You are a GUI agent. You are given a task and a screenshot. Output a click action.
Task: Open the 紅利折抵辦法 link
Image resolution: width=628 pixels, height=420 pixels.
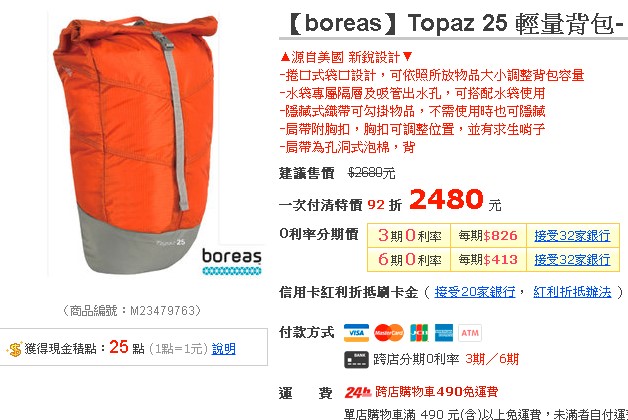coord(572,292)
